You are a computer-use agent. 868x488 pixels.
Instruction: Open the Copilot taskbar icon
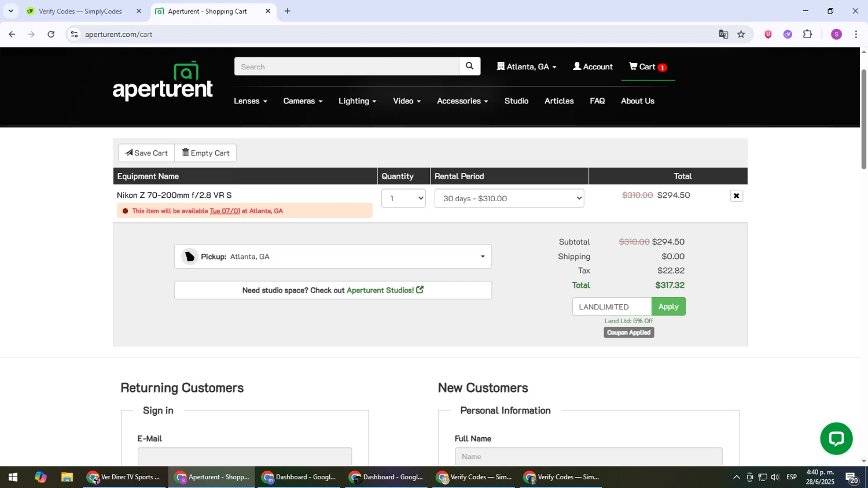pyautogui.click(x=40, y=478)
